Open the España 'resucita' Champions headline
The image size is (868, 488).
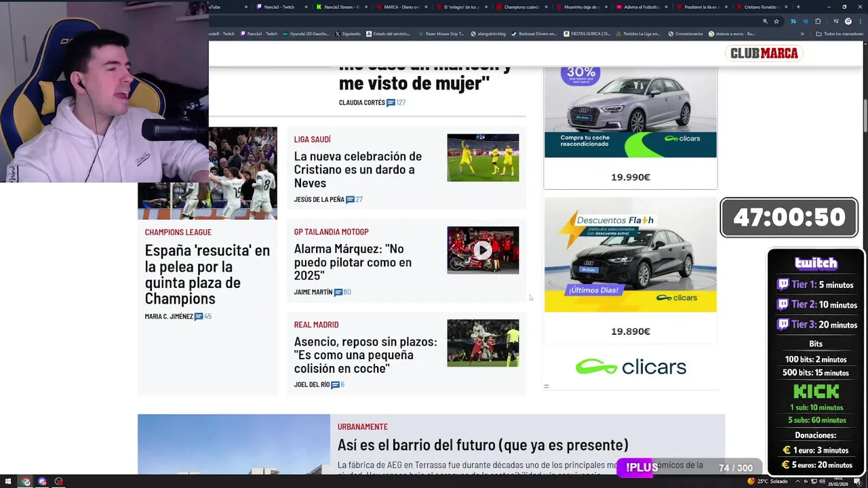tap(208, 274)
